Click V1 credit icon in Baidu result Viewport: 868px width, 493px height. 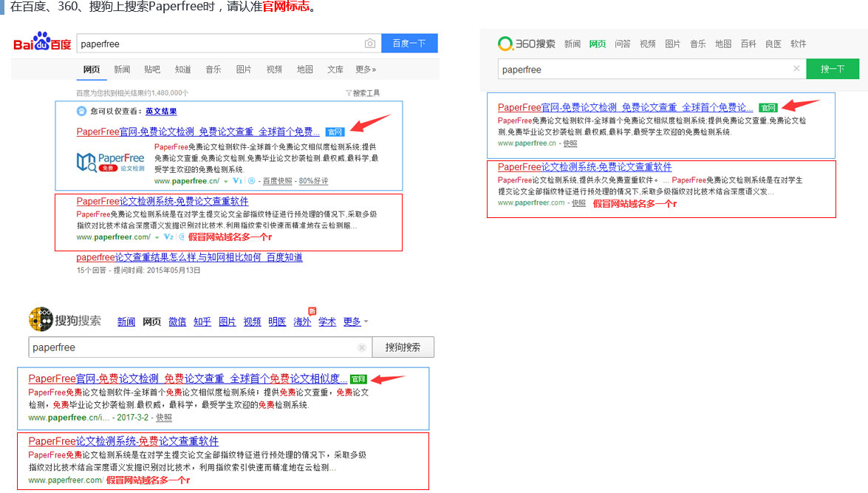tap(237, 181)
